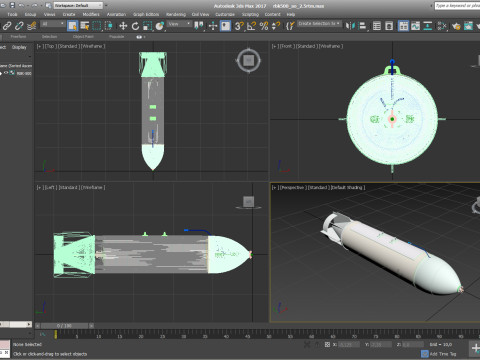Viewport: 480px width, 360px height.
Task: Switch to the Populate ribbon tab
Action: pos(117,37)
